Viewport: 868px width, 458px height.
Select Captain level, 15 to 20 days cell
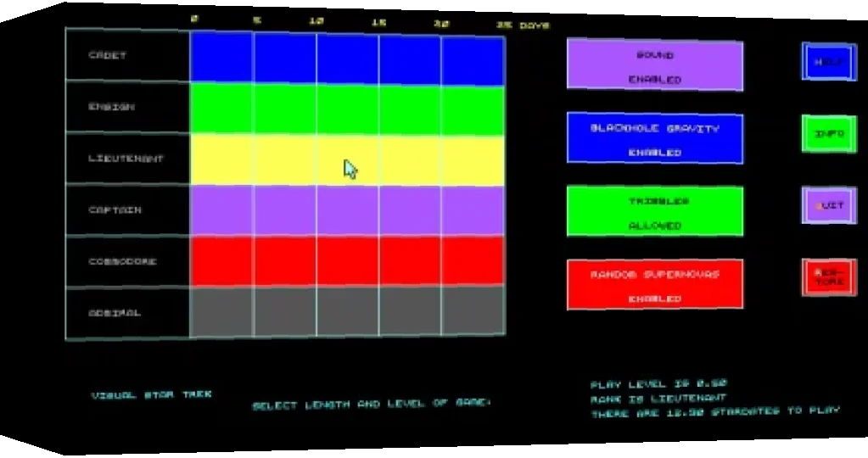pos(410,210)
